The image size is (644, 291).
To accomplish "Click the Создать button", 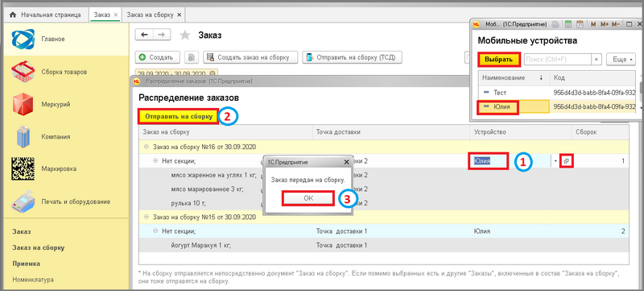I will [158, 57].
